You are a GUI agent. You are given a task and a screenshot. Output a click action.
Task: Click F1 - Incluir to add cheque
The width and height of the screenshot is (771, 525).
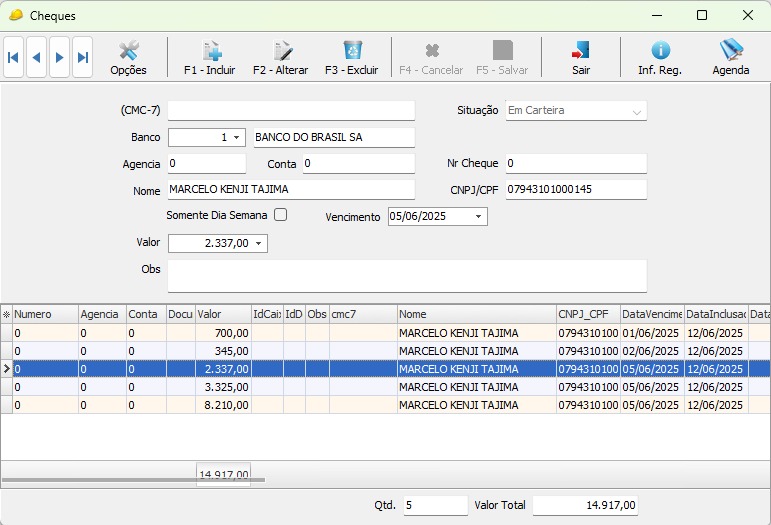pos(210,58)
